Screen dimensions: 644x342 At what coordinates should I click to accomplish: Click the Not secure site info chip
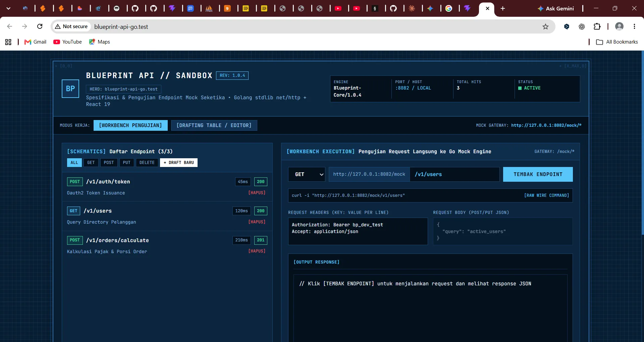click(71, 26)
